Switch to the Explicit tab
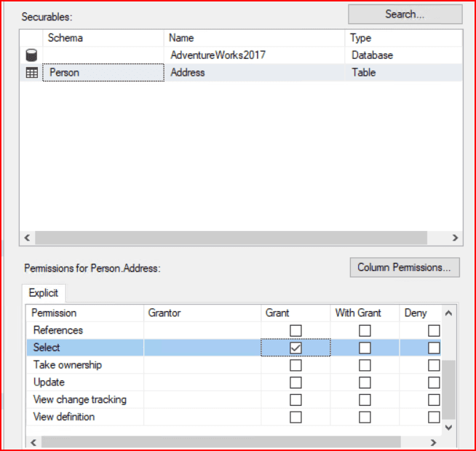476x451 pixels. tap(44, 293)
